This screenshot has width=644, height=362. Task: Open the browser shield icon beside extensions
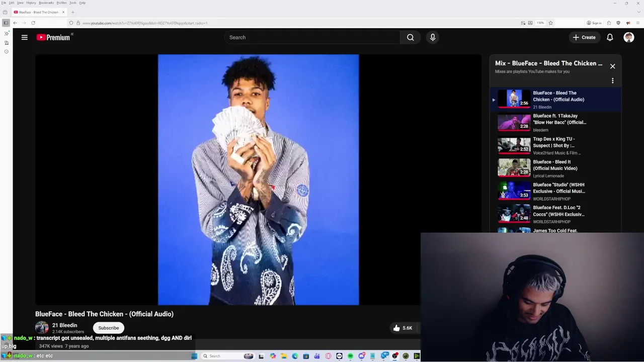click(x=618, y=23)
